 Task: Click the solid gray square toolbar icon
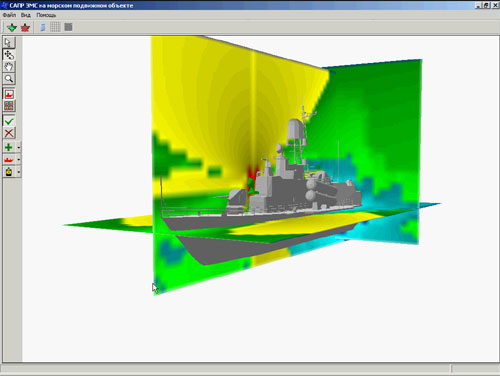(x=68, y=27)
